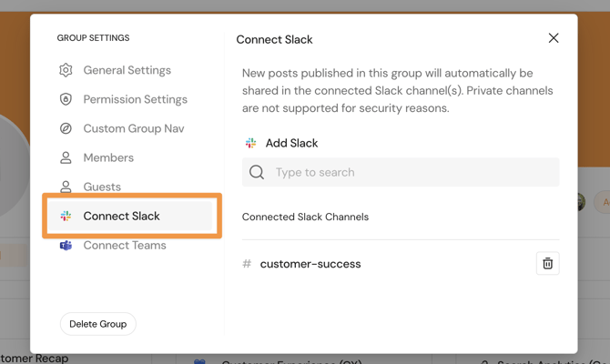Click the Members person icon
Image resolution: width=610 pixels, height=364 pixels.
point(66,157)
